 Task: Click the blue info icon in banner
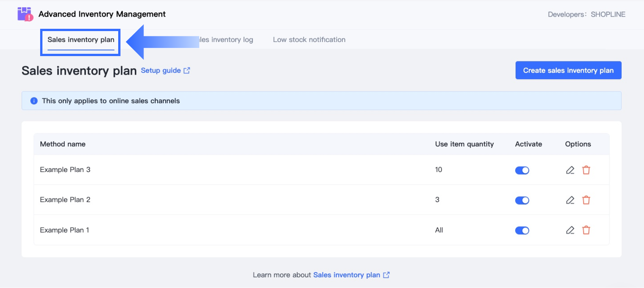point(34,101)
